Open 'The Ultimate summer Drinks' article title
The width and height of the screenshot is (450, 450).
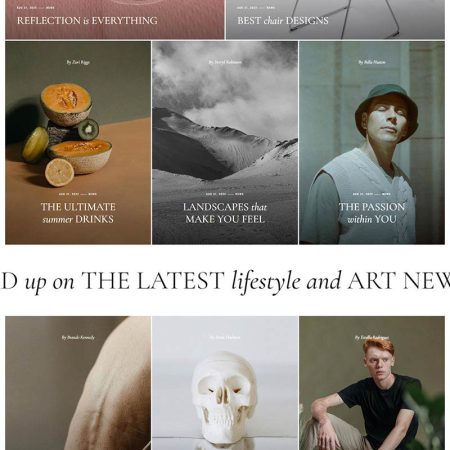[x=78, y=213]
